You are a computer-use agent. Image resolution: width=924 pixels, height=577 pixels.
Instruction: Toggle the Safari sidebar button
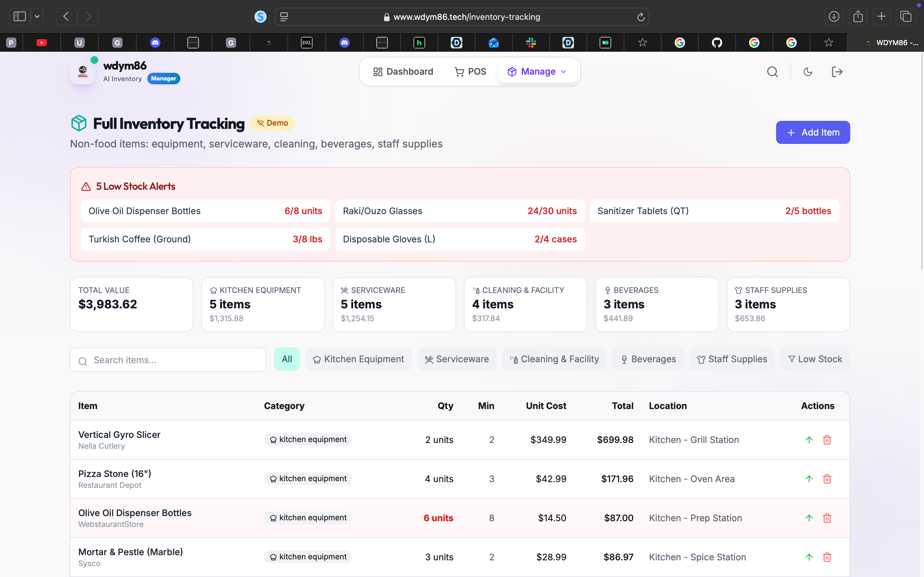pyautogui.click(x=20, y=17)
